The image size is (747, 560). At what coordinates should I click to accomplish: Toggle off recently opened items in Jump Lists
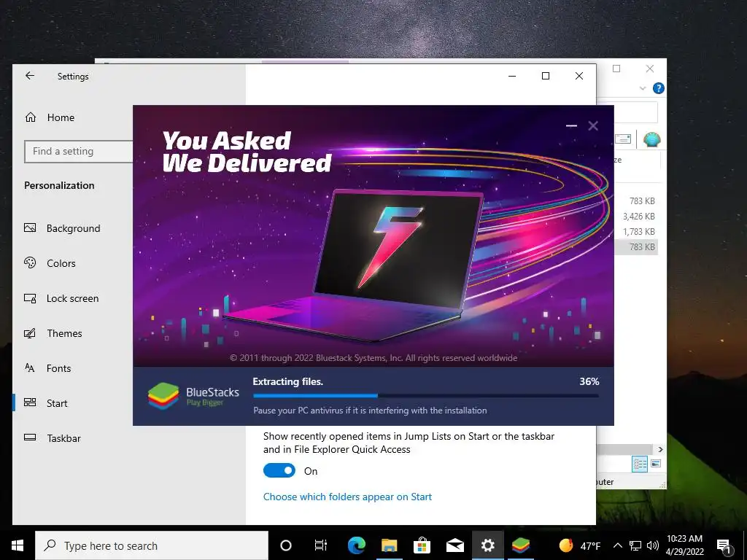click(279, 470)
